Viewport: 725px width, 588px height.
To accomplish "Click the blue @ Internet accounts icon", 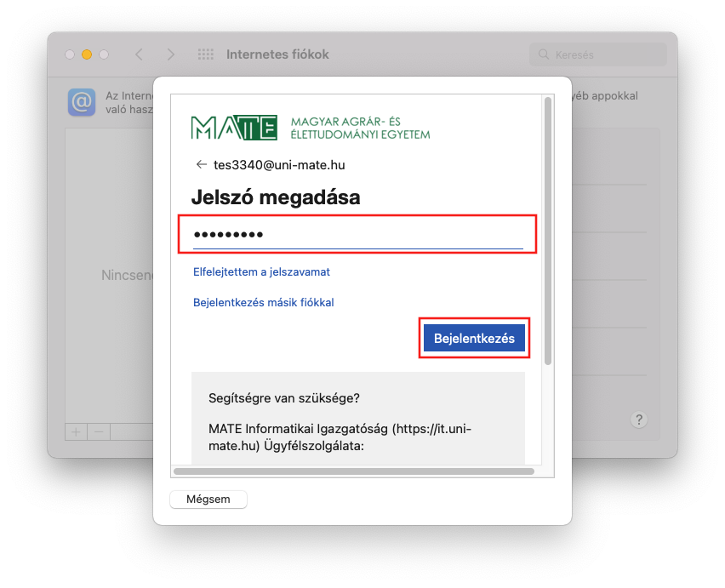I will click(x=82, y=103).
